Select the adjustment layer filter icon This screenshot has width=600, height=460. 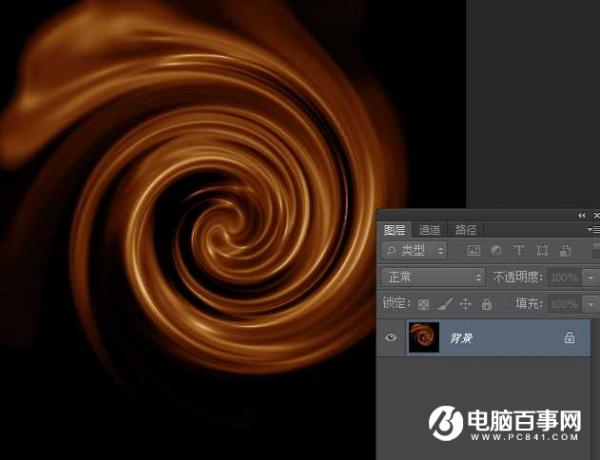coord(496,250)
